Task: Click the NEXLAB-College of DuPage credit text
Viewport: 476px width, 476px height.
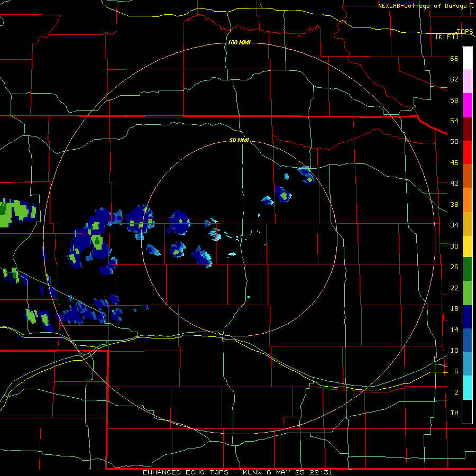Action: click(425, 6)
